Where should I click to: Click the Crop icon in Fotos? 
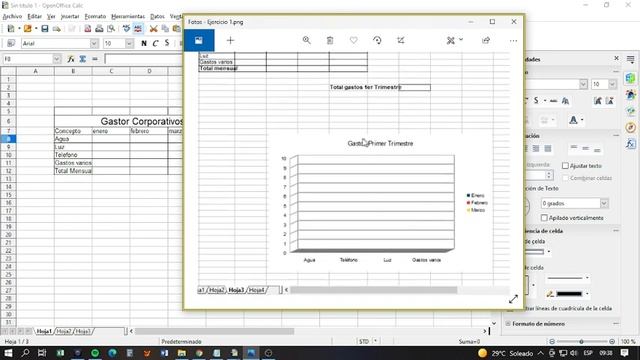[401, 40]
